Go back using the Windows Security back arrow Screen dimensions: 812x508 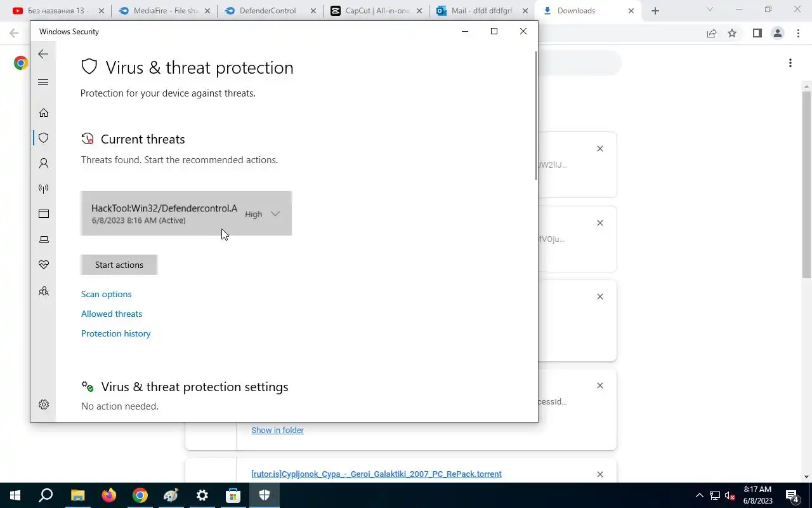[43, 54]
